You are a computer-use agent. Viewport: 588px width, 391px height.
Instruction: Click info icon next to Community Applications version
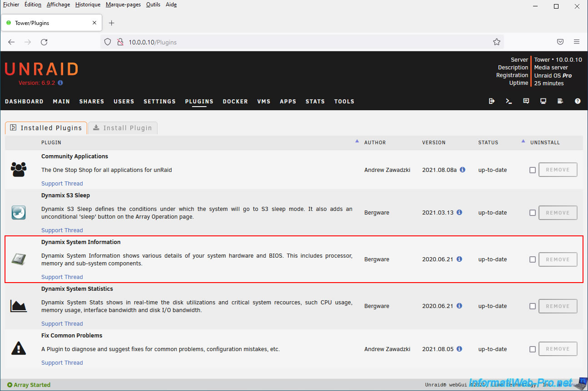[x=462, y=170]
